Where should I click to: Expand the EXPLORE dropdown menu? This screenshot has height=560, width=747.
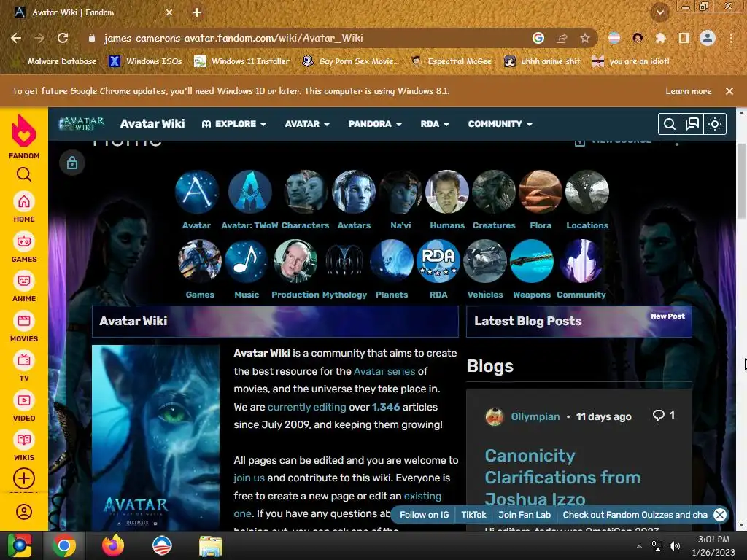[234, 124]
